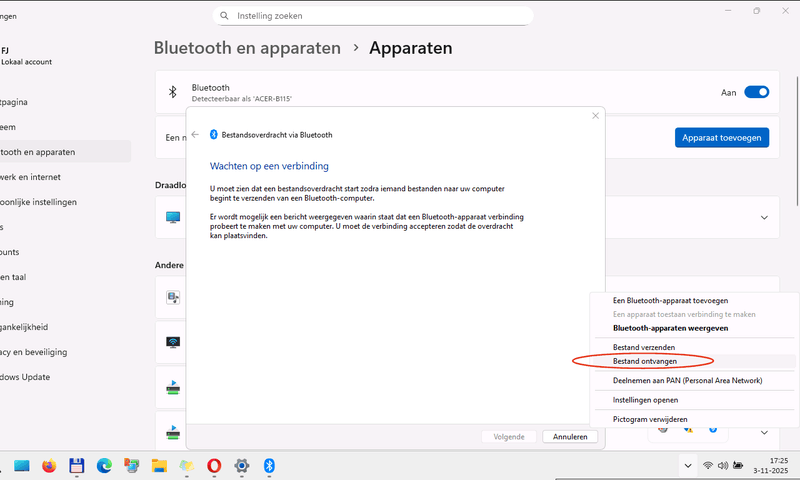Select Een Bluetooth-apparaat toevoegen in menu
This screenshot has width=800, height=480.
coord(670,300)
